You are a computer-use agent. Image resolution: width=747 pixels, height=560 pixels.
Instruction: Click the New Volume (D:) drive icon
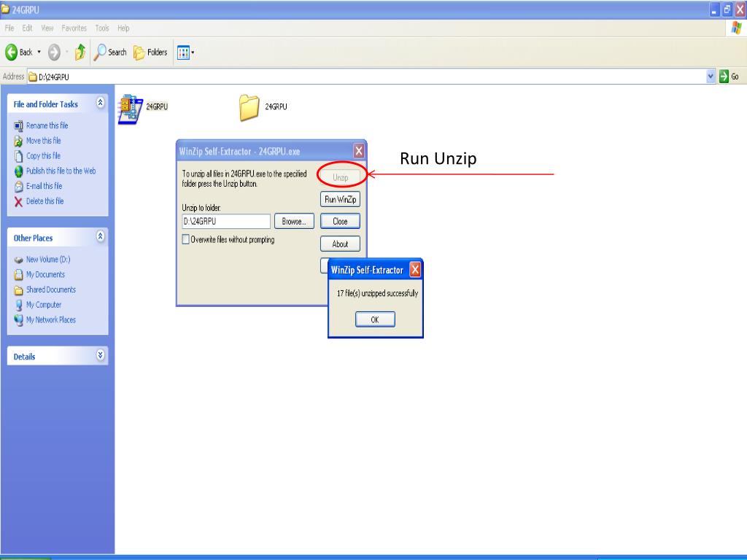[x=18, y=260]
